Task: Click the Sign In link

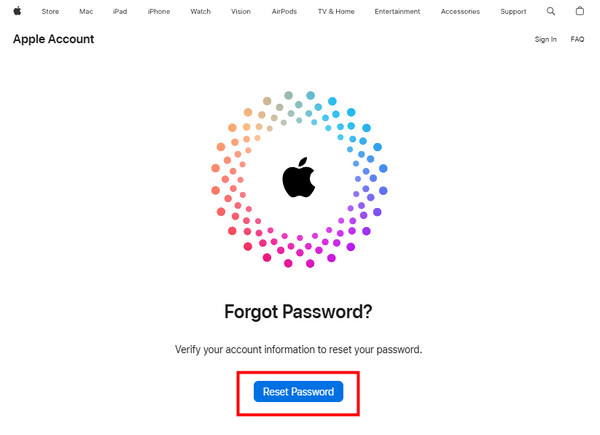Action: [545, 40]
